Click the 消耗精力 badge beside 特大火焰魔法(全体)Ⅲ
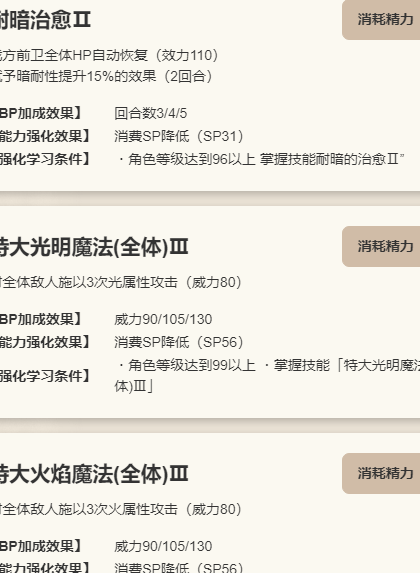Viewport: 420px width, 573px height. [x=381, y=473]
